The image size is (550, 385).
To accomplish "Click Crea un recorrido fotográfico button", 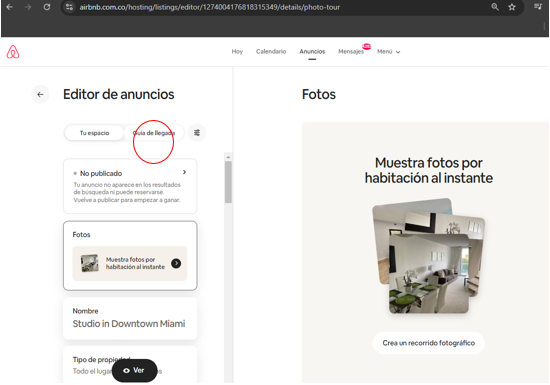I will pos(429,343).
